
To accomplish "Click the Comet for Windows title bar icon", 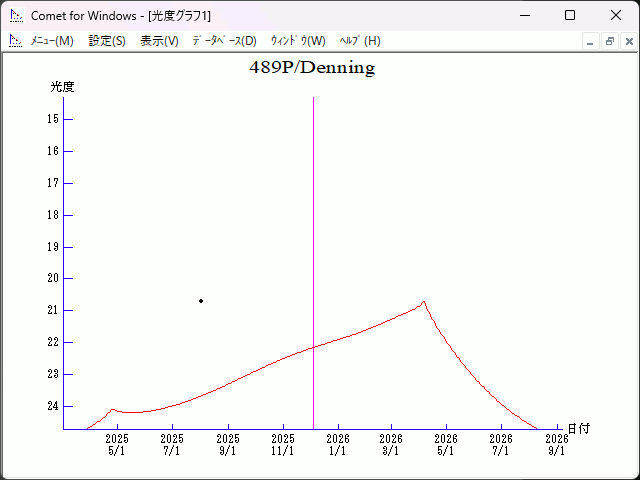I will pos(15,15).
